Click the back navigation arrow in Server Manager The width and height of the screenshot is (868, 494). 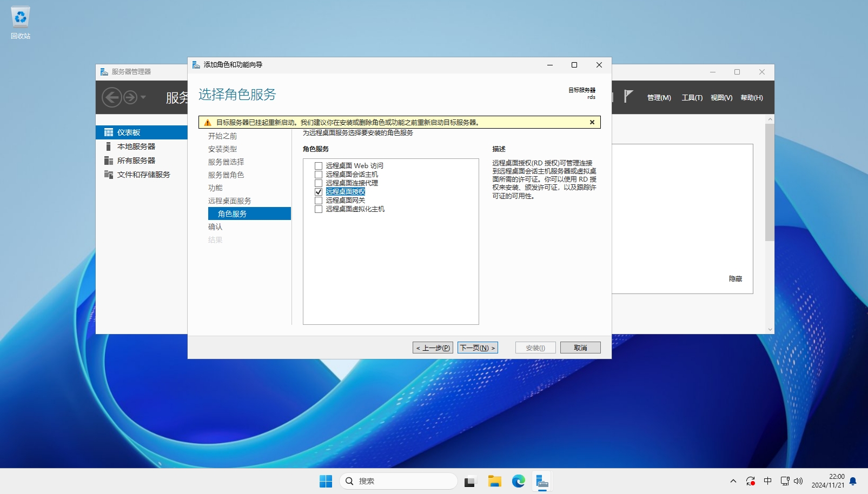[x=111, y=97]
